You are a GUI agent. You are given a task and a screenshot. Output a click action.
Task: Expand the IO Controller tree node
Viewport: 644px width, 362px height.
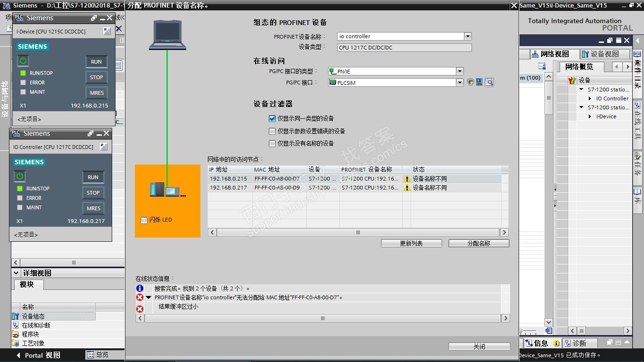(x=590, y=99)
